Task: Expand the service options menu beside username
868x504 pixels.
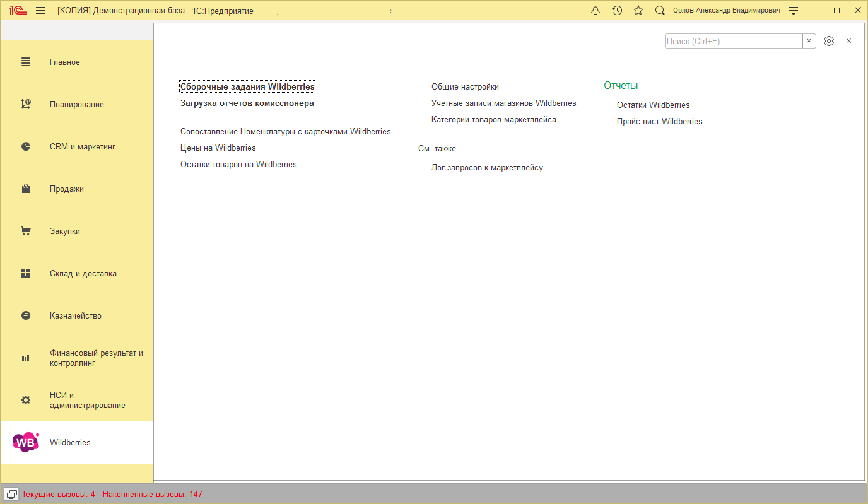Action: [x=794, y=11]
